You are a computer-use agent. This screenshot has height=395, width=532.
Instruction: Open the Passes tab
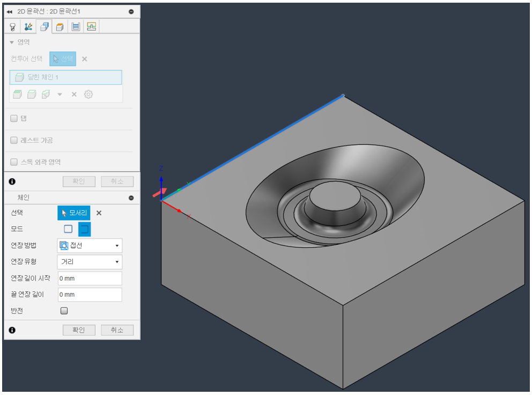pos(76,26)
